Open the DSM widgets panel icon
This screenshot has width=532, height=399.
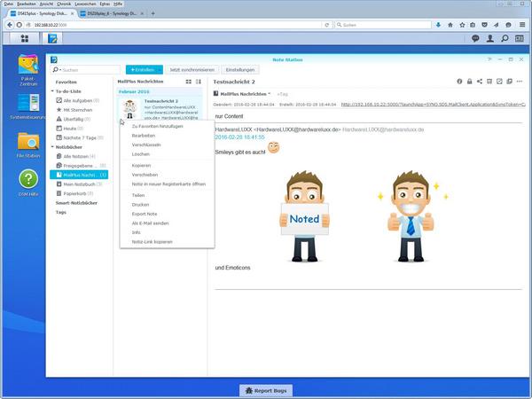[x=520, y=38]
